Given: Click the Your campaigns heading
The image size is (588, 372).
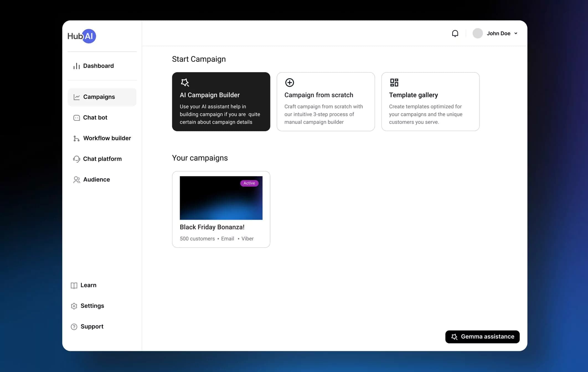Looking at the screenshot, I should [200, 158].
